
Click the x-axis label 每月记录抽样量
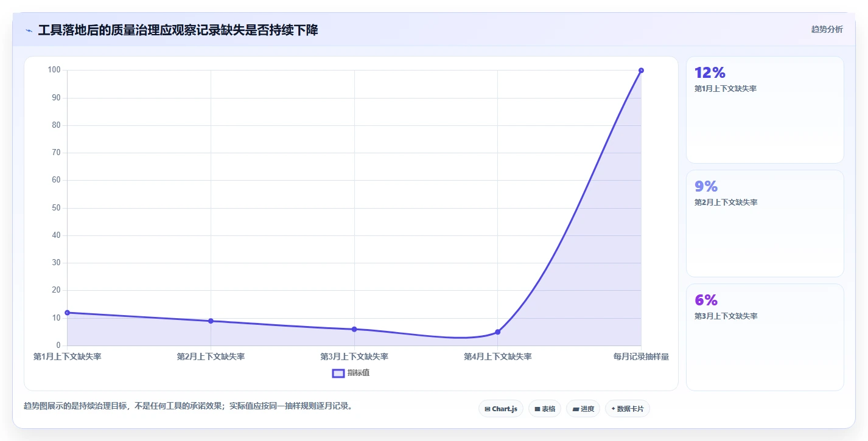point(641,356)
